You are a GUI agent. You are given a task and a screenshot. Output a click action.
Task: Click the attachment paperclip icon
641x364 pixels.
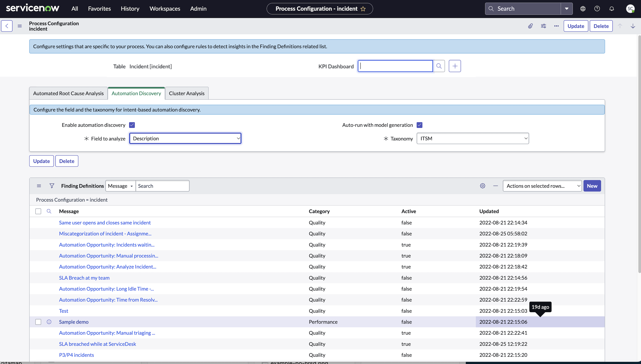click(530, 26)
